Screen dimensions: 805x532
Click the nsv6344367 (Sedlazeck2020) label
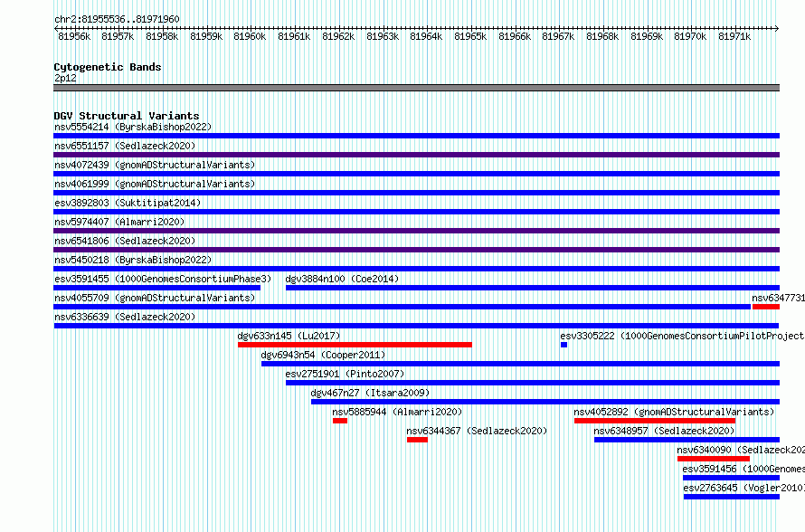(x=477, y=431)
